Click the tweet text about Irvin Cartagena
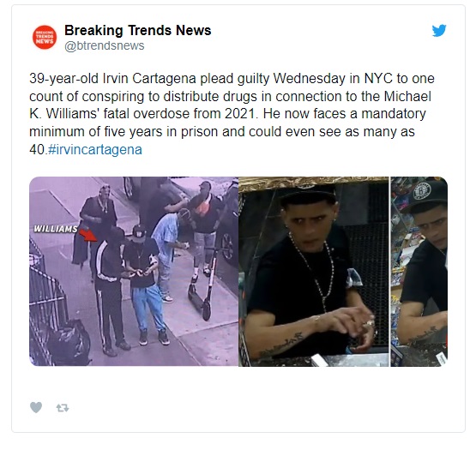This screenshot has height=450, width=476. [x=232, y=114]
